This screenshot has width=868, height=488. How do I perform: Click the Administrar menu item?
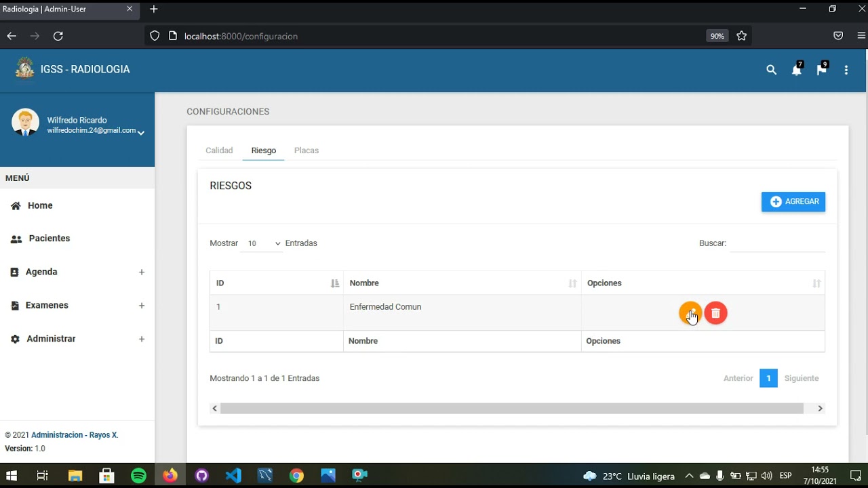click(x=51, y=339)
